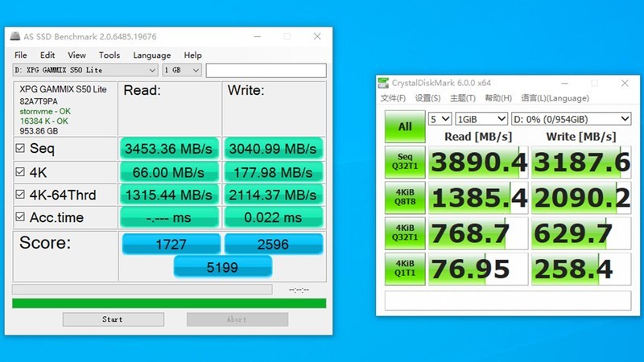Screen dimensions: 644x362
Task: Open the Help menu in AS SSD Benchmark
Action: pyautogui.click(x=192, y=55)
